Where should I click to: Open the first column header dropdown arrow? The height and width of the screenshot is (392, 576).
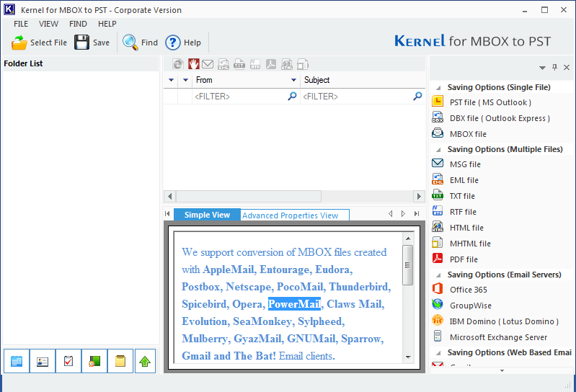(x=171, y=80)
